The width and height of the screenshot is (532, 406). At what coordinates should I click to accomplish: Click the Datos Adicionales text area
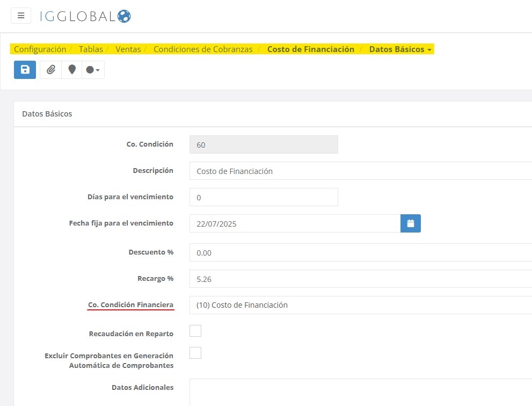coord(361,393)
